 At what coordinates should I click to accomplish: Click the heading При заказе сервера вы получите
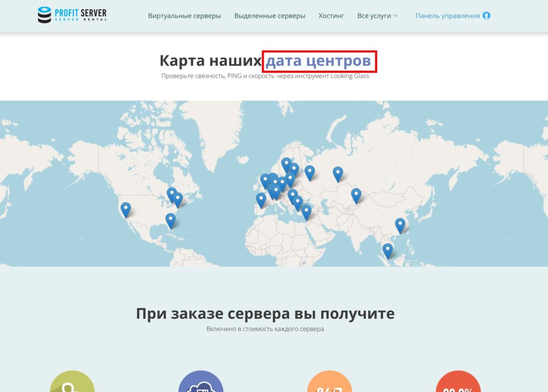(x=265, y=313)
